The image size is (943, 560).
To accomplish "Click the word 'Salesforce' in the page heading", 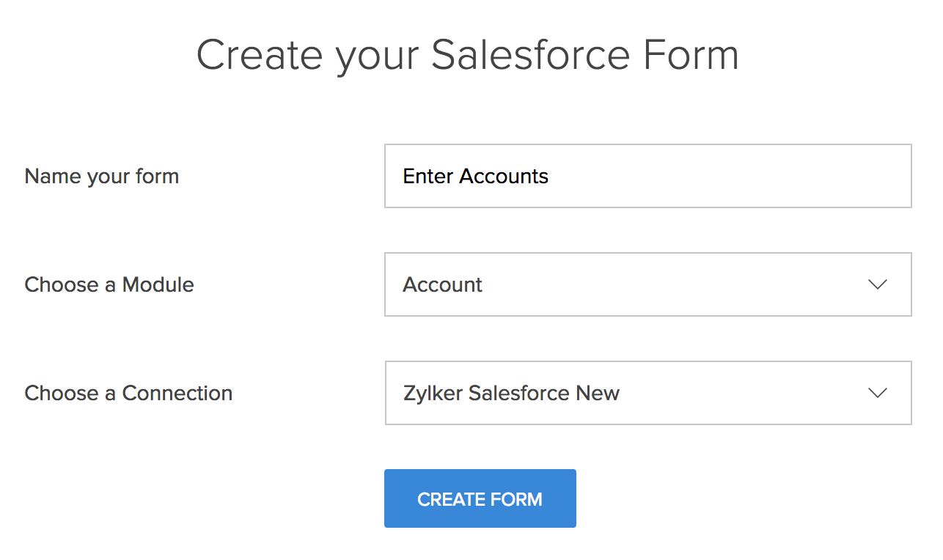I will tap(531, 55).
